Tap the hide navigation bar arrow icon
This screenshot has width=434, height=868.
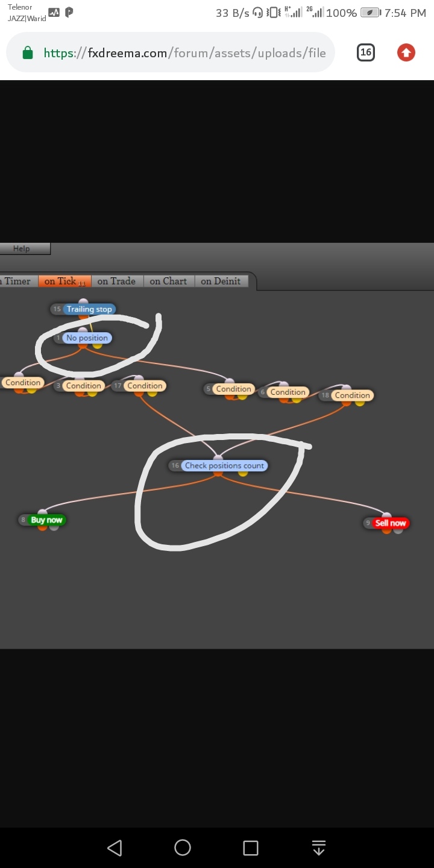point(319,848)
